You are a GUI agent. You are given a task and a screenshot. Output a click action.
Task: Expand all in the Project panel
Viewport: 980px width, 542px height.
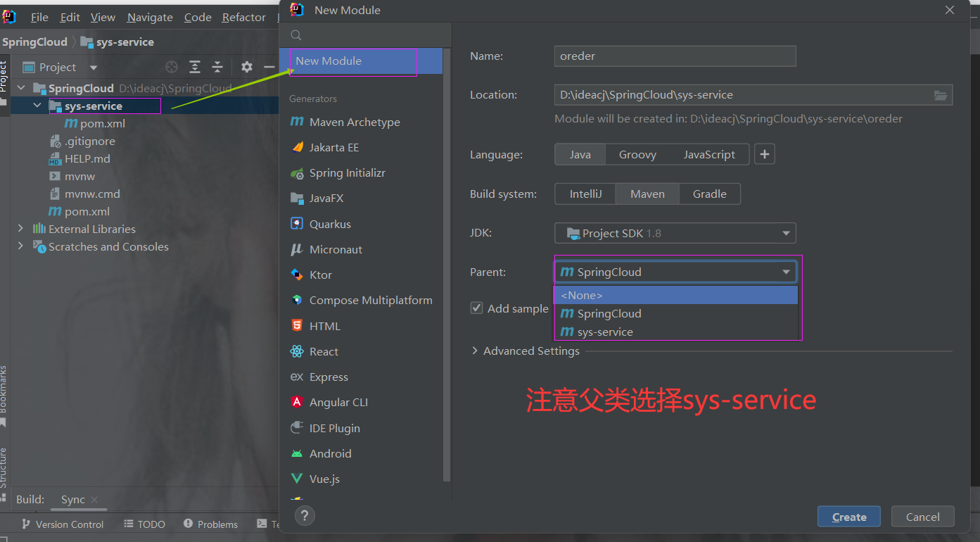point(195,67)
